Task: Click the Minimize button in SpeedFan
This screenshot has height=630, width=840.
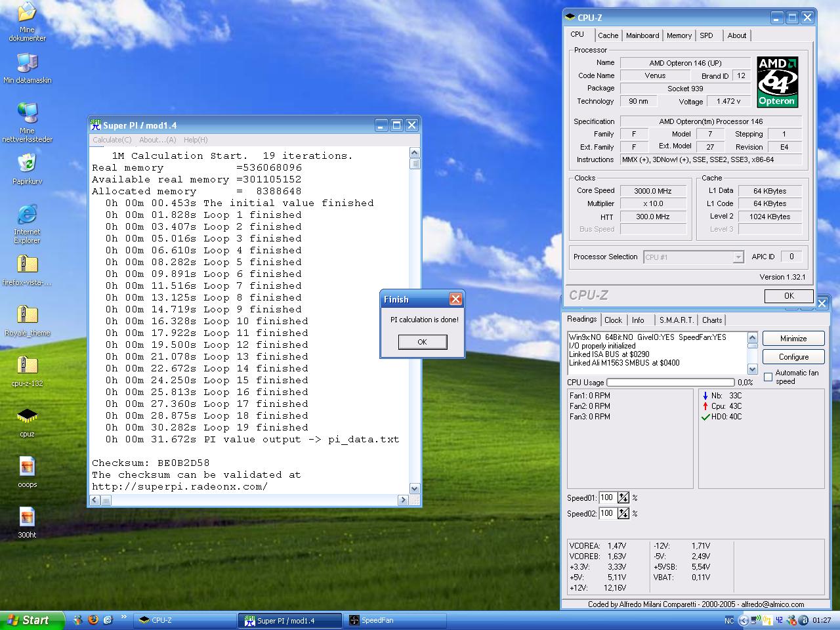Action: click(793, 339)
